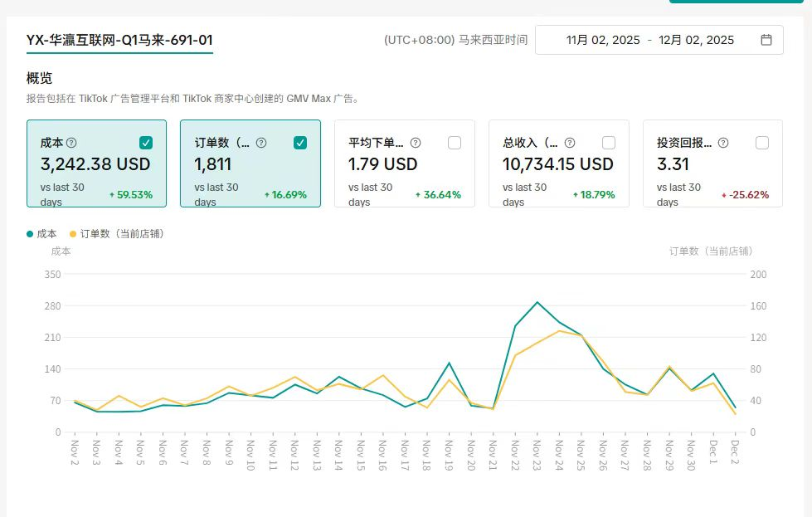Click the info icon next to 总收入
This screenshot has height=517, width=812.
pos(569,143)
